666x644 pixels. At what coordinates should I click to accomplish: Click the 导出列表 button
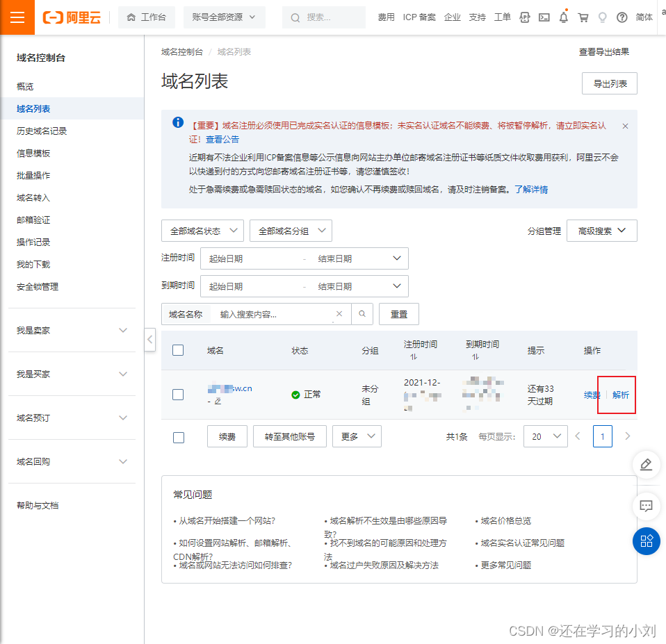coord(610,83)
